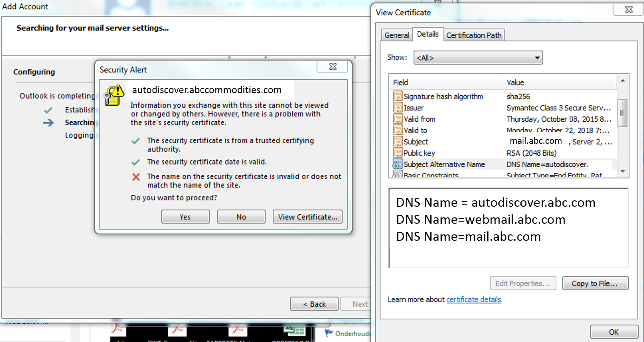Open the Certification Path tab
This screenshot has height=342, width=644.
[x=474, y=35]
